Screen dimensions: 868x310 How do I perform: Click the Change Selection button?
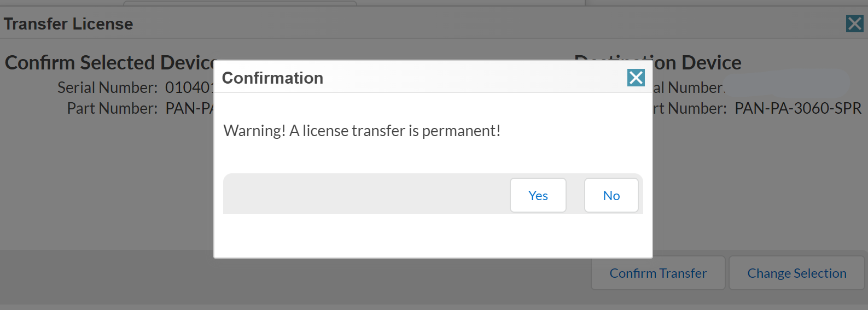coord(796,273)
